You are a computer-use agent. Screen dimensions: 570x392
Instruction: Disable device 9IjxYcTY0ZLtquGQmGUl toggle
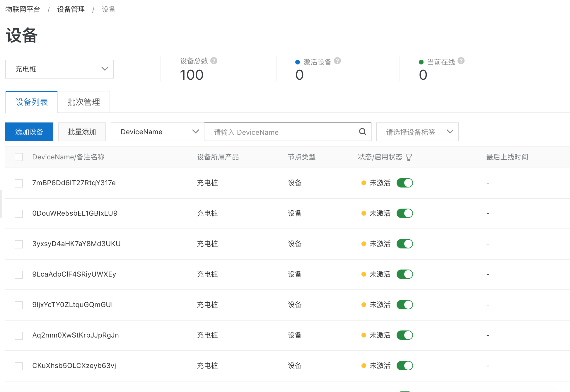pos(405,305)
